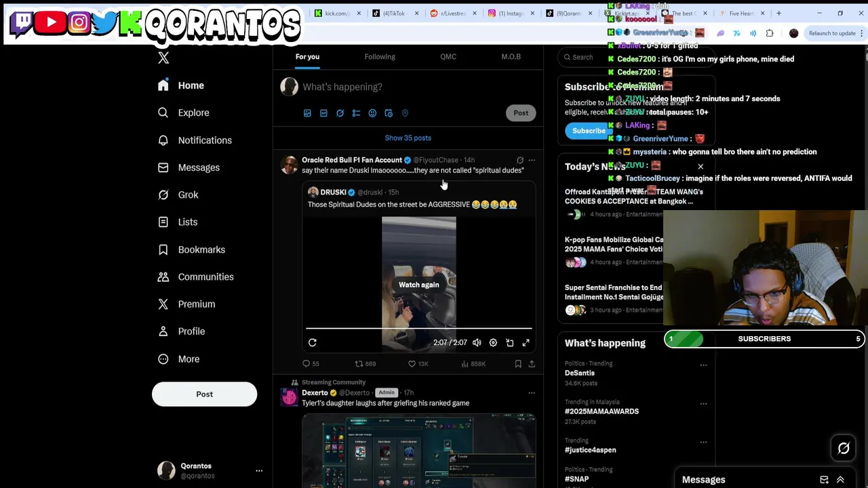The image size is (868, 488).
Task: Expand the Druski video to fullscreen
Action: pos(526,343)
